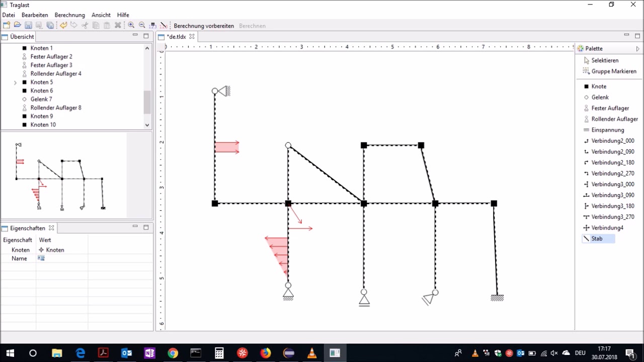Image resolution: width=644 pixels, height=362 pixels.
Task: Pick Verbindung2_180 in palette
Action: click(608, 163)
